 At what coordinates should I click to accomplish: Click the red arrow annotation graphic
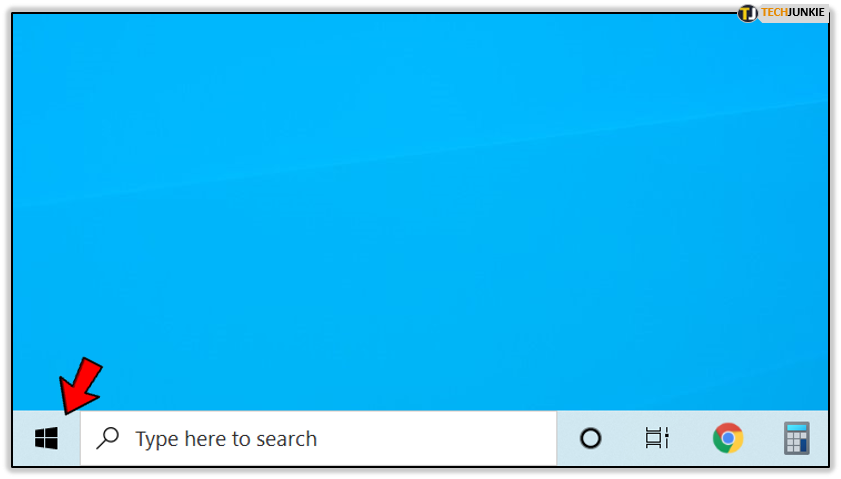[x=80, y=386]
